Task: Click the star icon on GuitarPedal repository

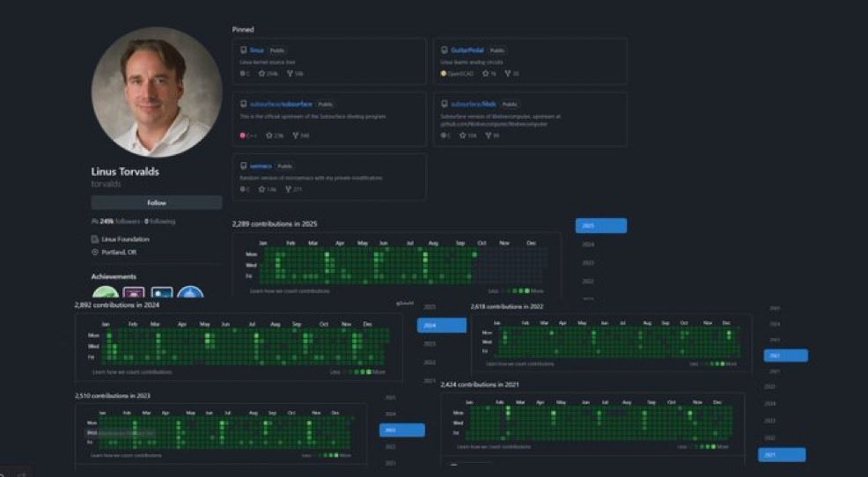Action: coord(484,74)
